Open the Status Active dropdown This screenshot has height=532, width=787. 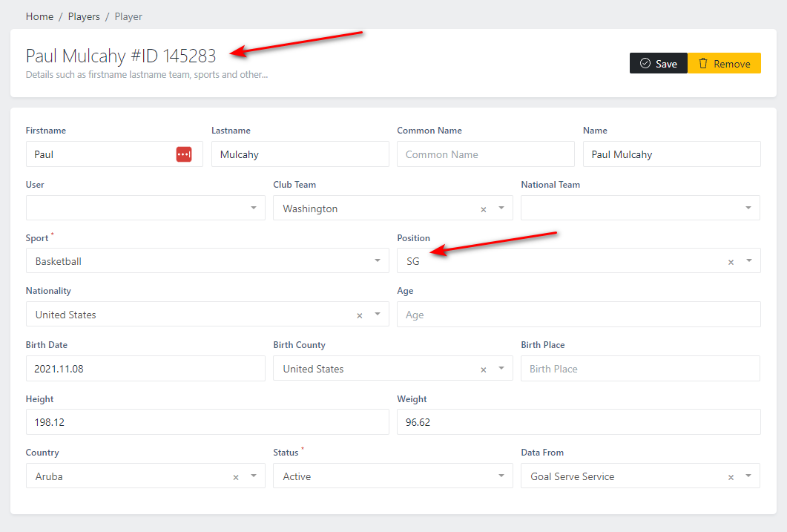click(x=393, y=476)
